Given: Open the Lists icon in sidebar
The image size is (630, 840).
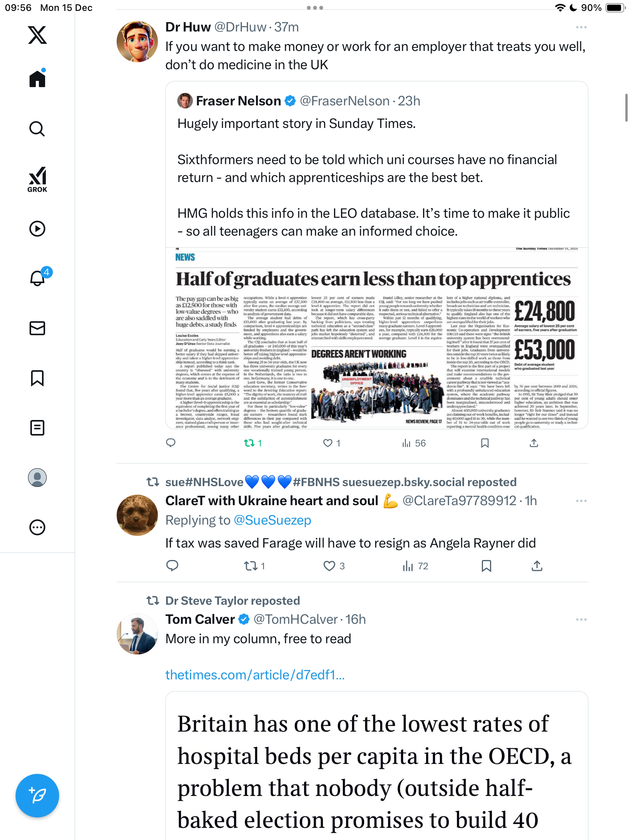Looking at the screenshot, I should coord(37,428).
